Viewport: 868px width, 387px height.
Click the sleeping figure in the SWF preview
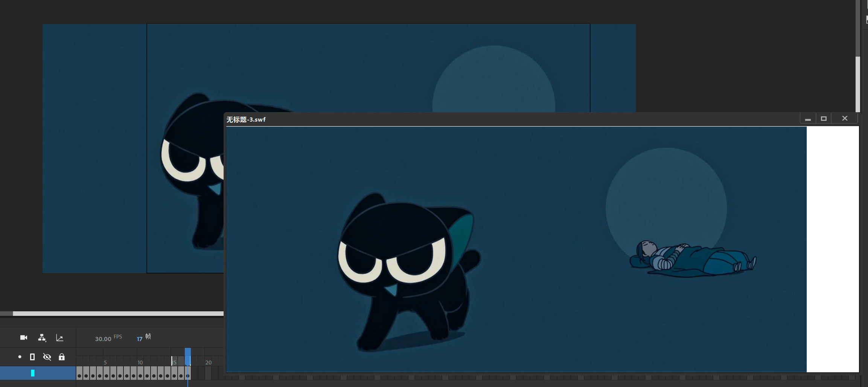click(x=693, y=259)
